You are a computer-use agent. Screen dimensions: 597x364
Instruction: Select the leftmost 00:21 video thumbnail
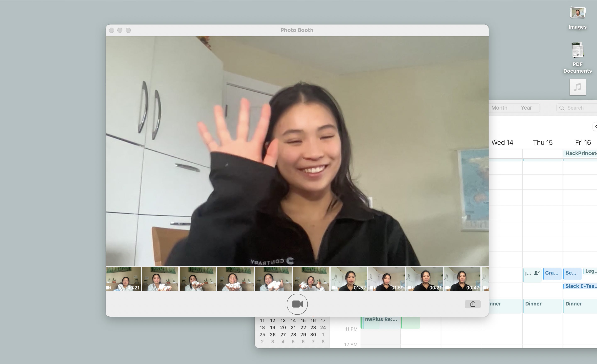click(x=123, y=279)
